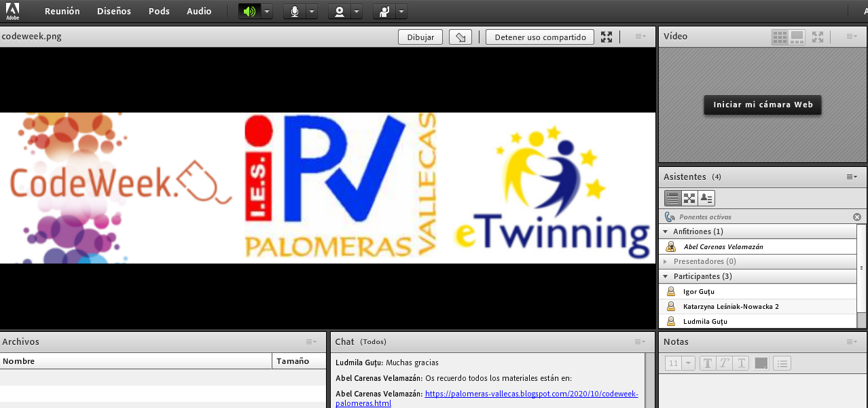This screenshot has height=408, width=868.
Task: Open the Diseños menu
Action: tap(114, 11)
